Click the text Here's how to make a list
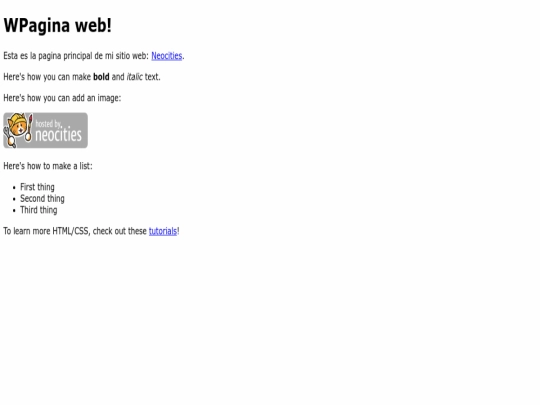The width and height of the screenshot is (540, 405). (x=48, y=166)
